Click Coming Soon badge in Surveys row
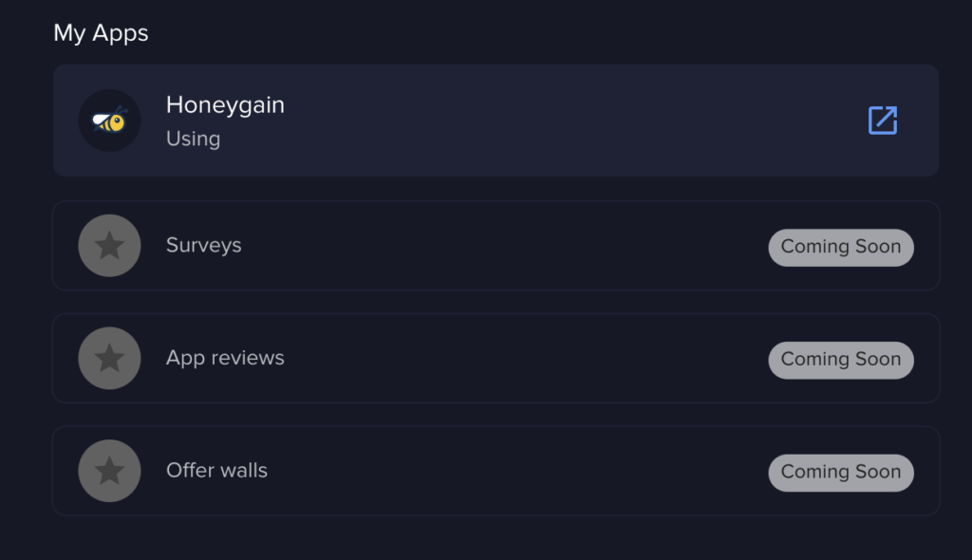 pyautogui.click(x=841, y=248)
